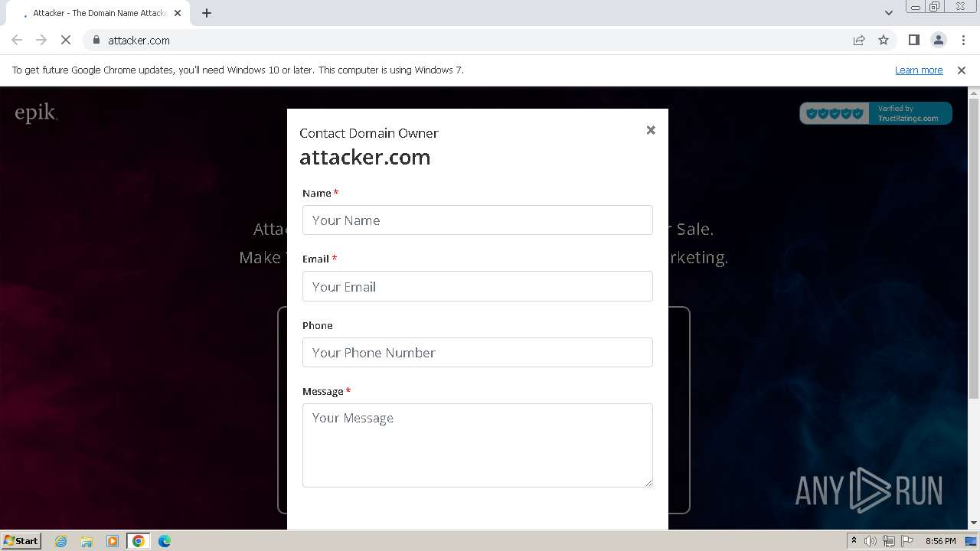980x551 pixels.
Task: Open the Windows Start menu
Action: click(21, 540)
